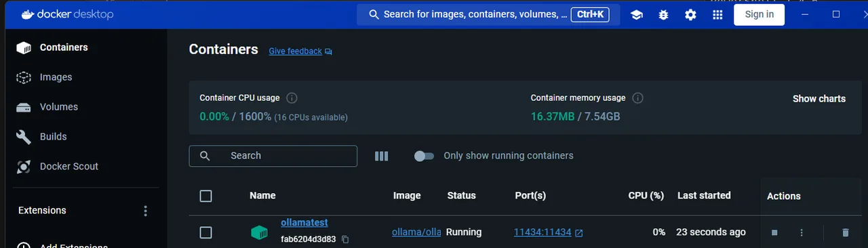Sort by the Image column header
Viewport: 868px width, 248px height.
coord(407,195)
